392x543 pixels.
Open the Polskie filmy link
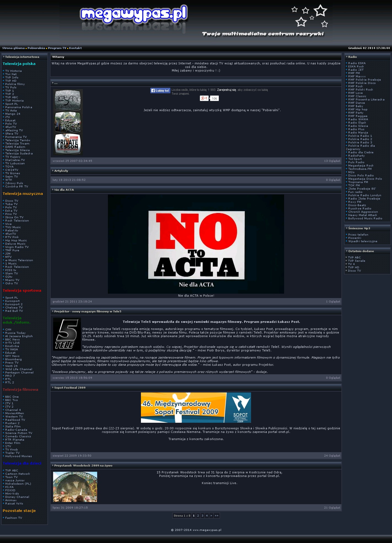tap(15, 84)
